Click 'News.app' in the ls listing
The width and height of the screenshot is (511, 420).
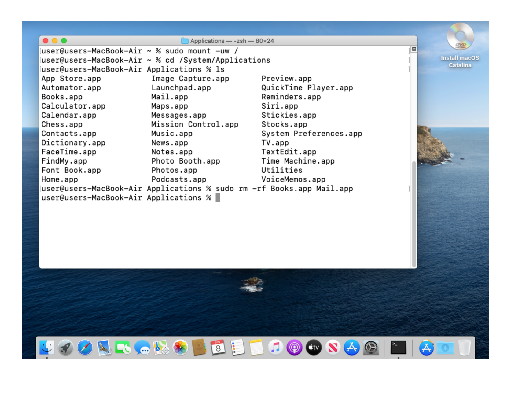coord(170,143)
